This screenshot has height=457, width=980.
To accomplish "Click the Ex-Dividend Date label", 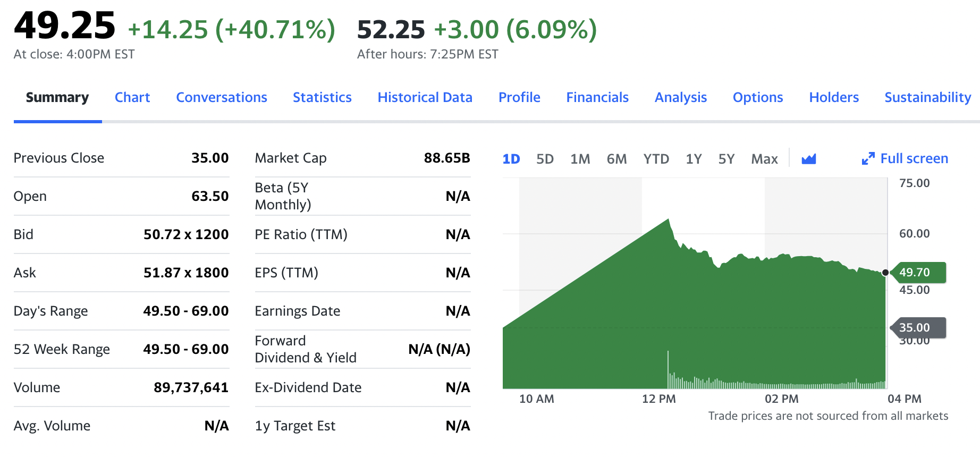I will tap(308, 387).
